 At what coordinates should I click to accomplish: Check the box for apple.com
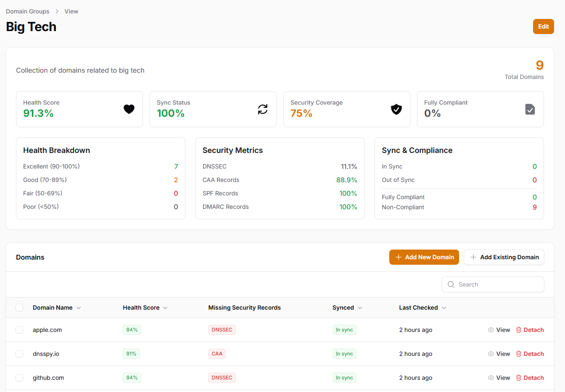19,330
